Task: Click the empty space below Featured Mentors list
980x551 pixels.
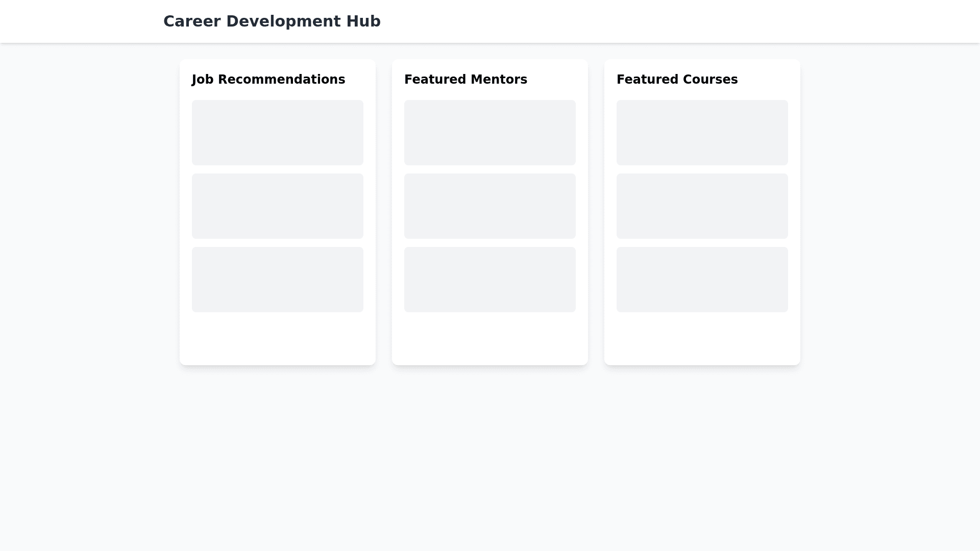Action: pos(489,337)
